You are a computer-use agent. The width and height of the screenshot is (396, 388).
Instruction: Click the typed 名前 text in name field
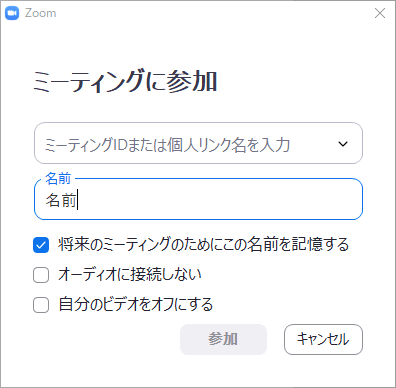point(61,200)
